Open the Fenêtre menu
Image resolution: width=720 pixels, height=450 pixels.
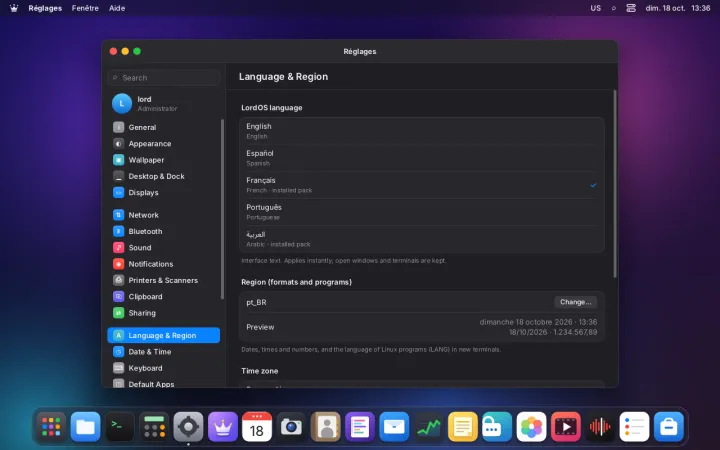(85, 8)
